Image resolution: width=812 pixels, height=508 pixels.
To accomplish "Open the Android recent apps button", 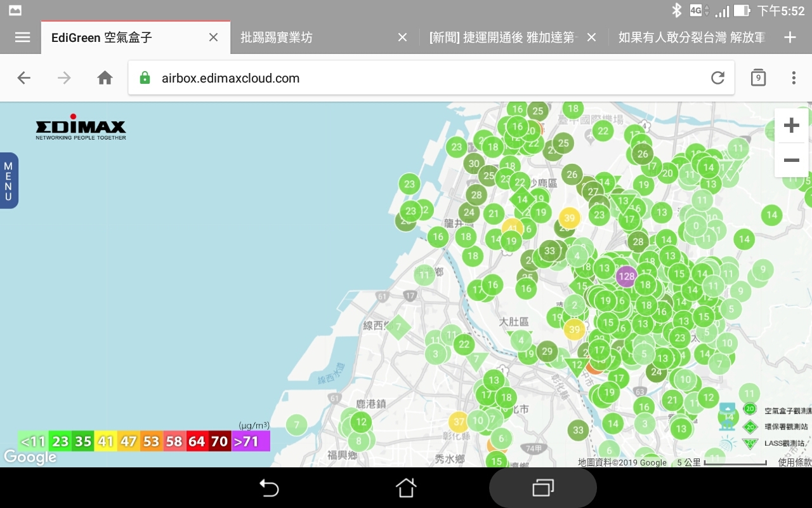I will point(543,488).
